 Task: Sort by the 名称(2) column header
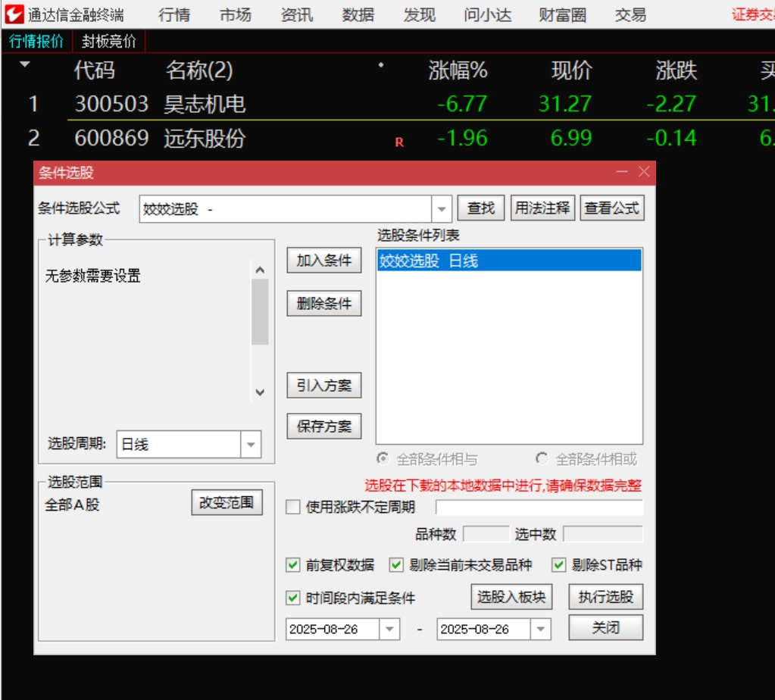pyautogui.click(x=199, y=70)
